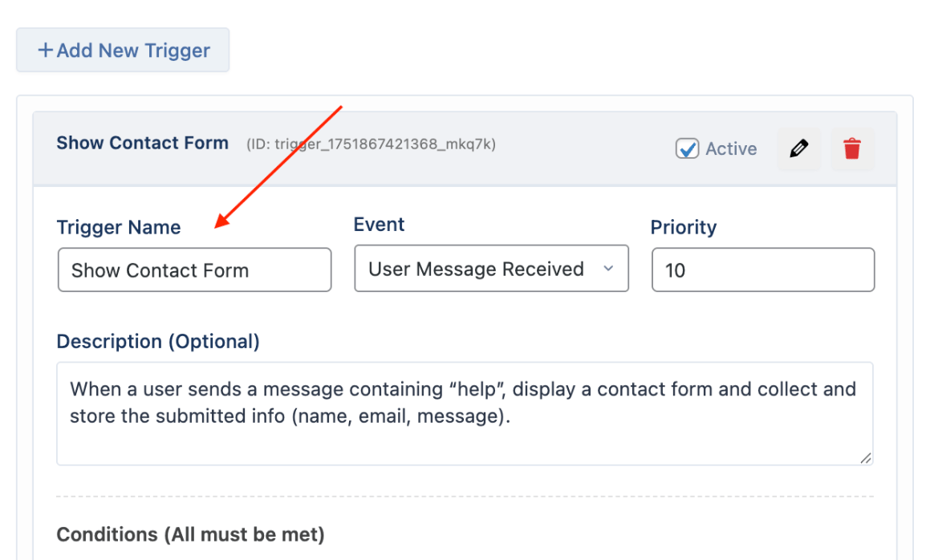Open the Event dropdown showing User Message Received
The width and height of the screenshot is (926, 560).
[x=491, y=269]
